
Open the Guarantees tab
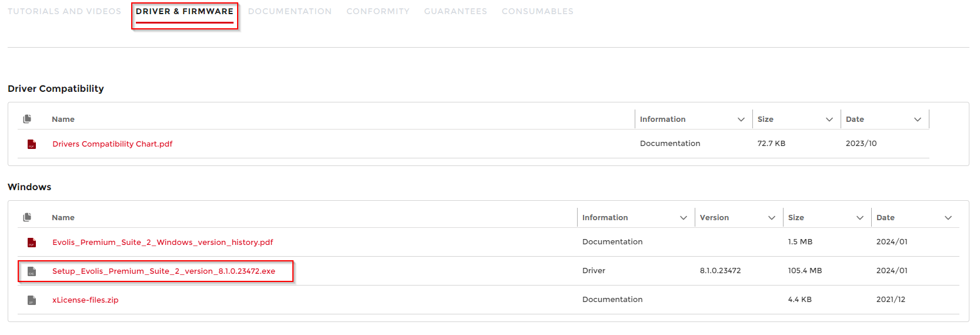point(455,11)
